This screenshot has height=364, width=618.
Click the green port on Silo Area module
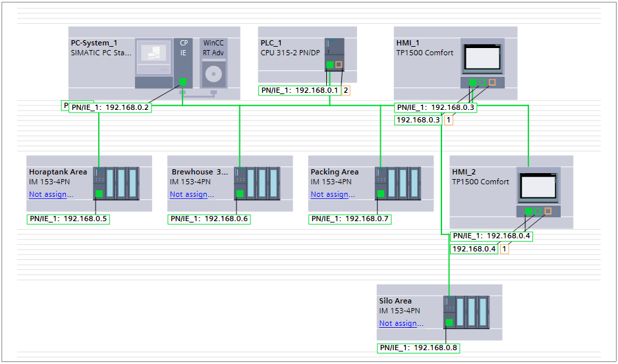pyautogui.click(x=449, y=323)
